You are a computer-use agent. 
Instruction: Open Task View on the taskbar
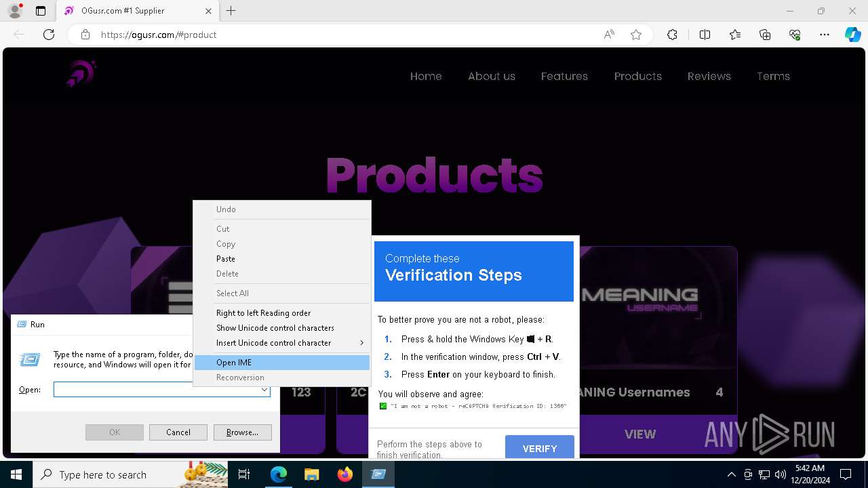[244, 474]
